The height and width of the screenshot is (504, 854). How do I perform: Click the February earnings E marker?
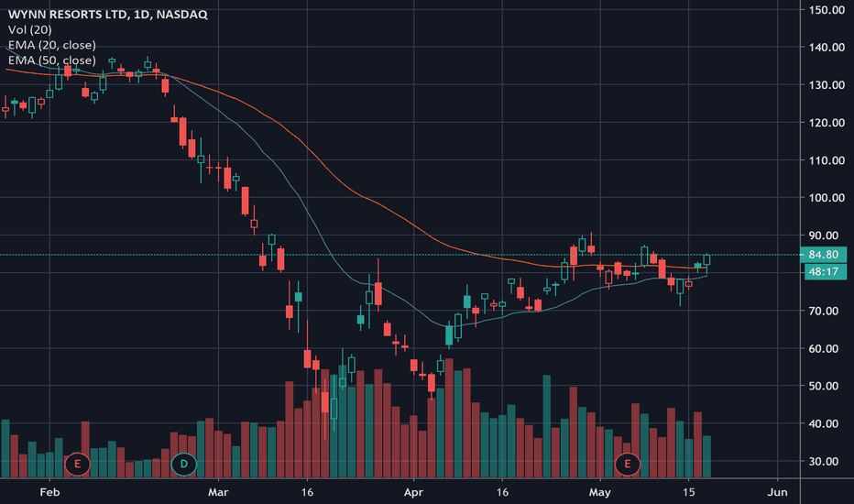(x=77, y=465)
